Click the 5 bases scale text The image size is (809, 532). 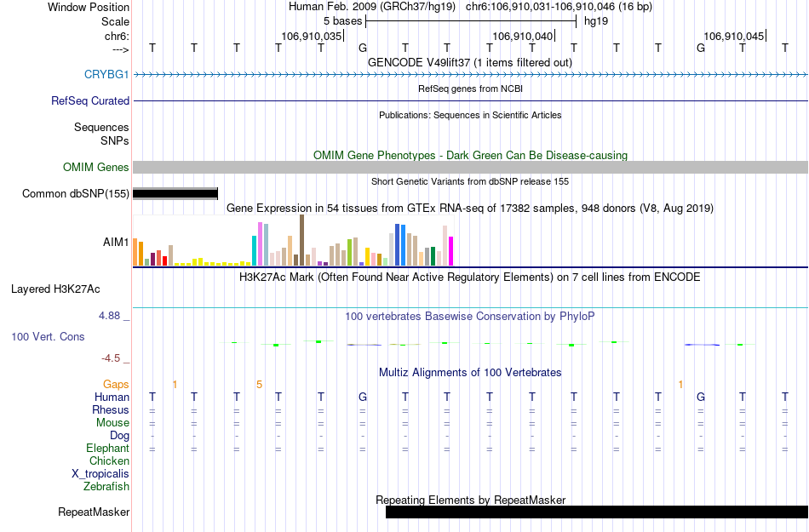point(342,21)
